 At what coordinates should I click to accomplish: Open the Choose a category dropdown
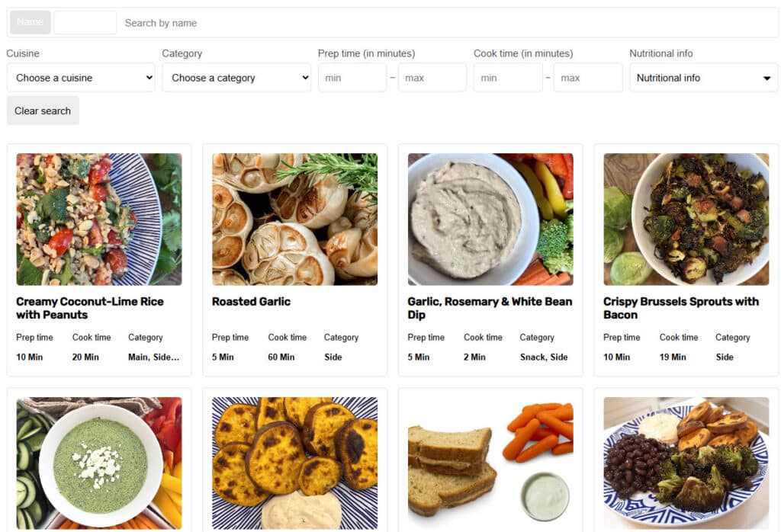pos(236,77)
